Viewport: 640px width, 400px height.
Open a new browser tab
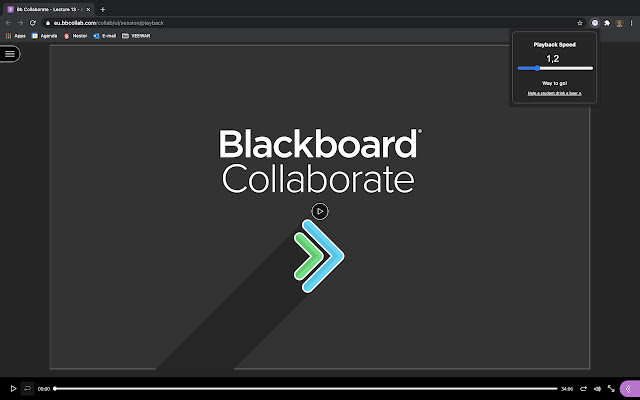[x=102, y=9]
